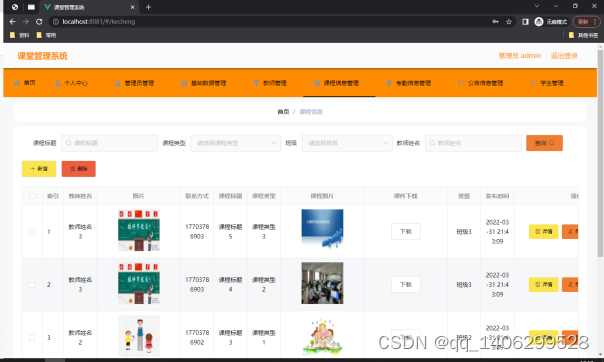
Task: Click the clipboard icon of 基础数据管理
Action: [184, 83]
